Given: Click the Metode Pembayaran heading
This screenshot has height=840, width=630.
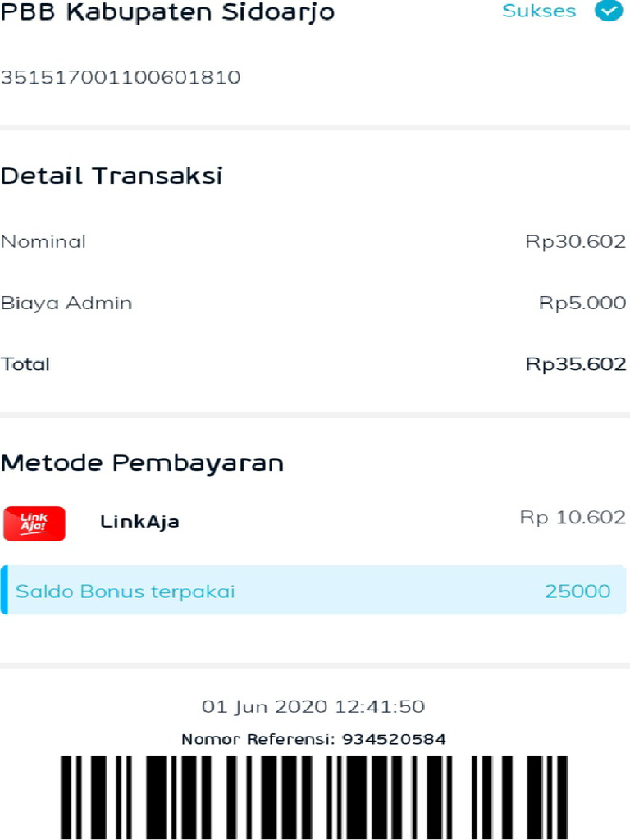Looking at the screenshot, I should [x=142, y=463].
